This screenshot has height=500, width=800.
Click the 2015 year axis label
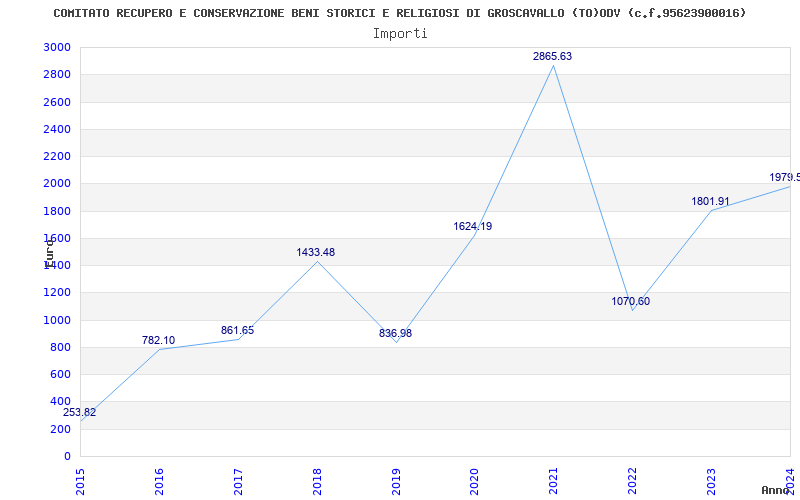tap(80, 482)
